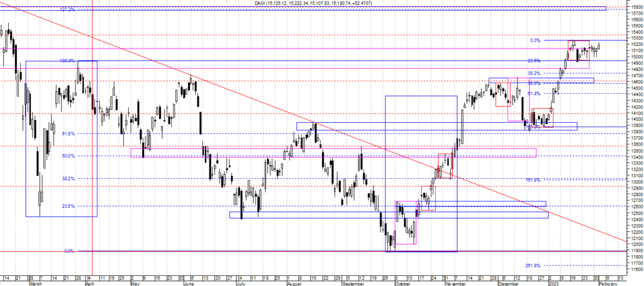
Task: Click the 161.8% Fibonacci extension label
Action: [x=533, y=180]
